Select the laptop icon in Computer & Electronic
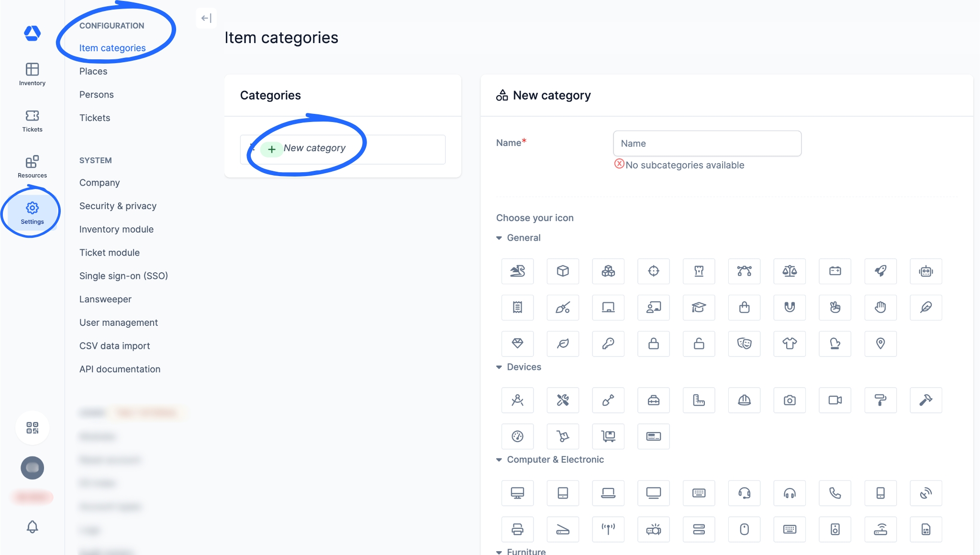 pos(608,493)
